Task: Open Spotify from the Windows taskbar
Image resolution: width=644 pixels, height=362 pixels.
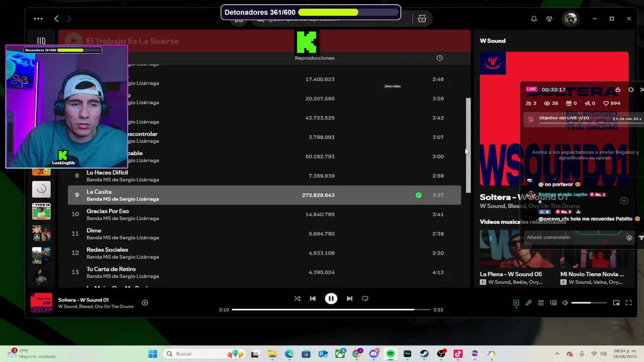Action: coord(390,354)
